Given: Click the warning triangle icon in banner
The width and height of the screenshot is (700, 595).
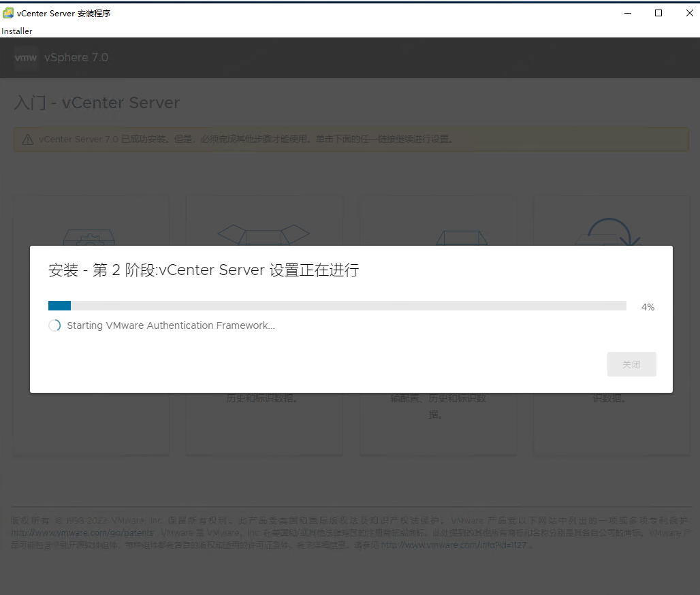Looking at the screenshot, I should [x=28, y=140].
